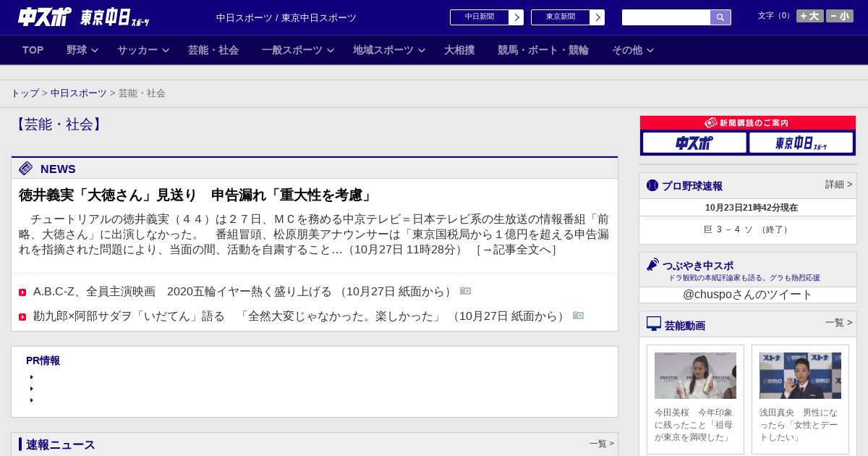Increase font size with ＋大 button

[810, 16]
